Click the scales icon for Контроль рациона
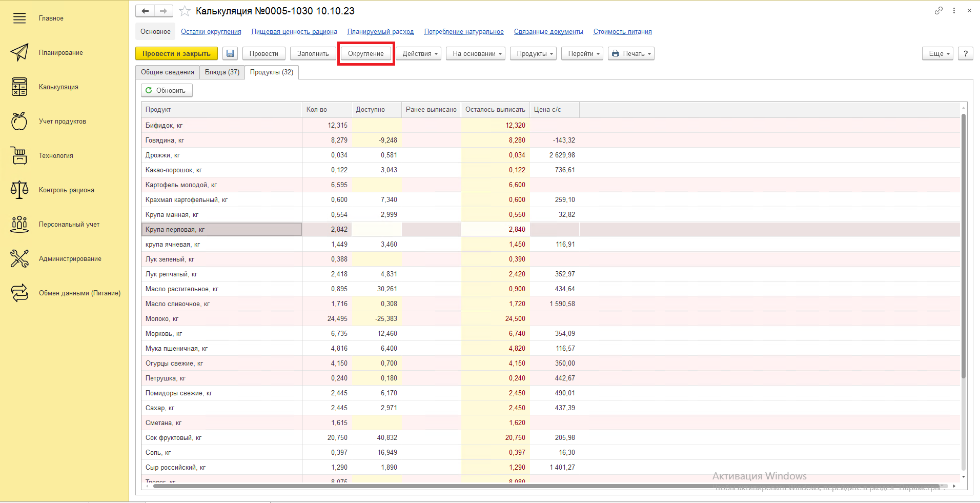This screenshot has height=503, width=980. point(19,190)
